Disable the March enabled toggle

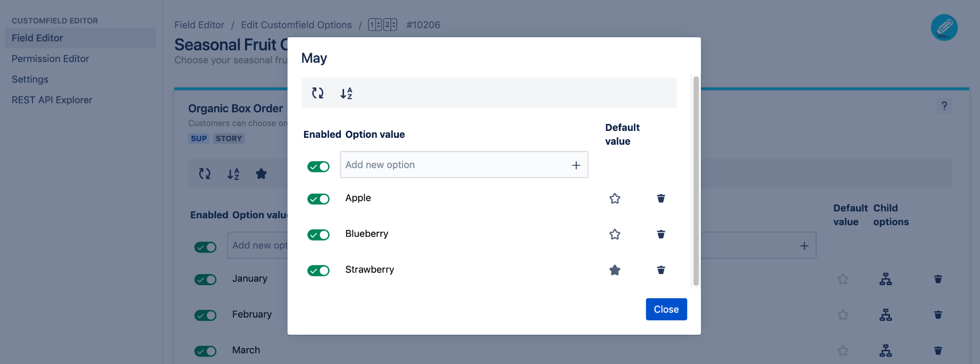(x=206, y=351)
